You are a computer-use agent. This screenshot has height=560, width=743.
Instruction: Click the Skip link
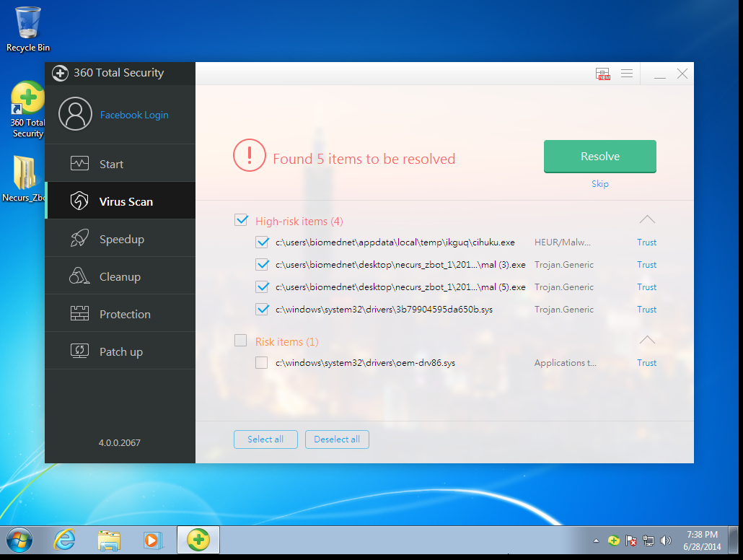coord(600,184)
